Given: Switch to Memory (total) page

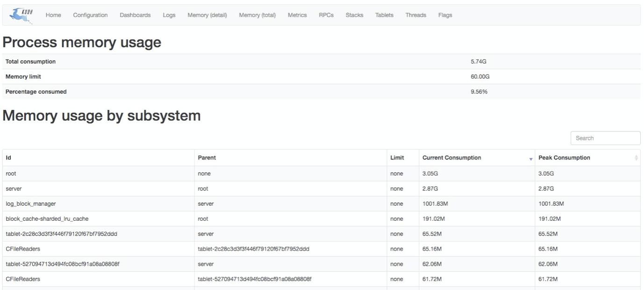Looking at the screenshot, I should pos(257,15).
